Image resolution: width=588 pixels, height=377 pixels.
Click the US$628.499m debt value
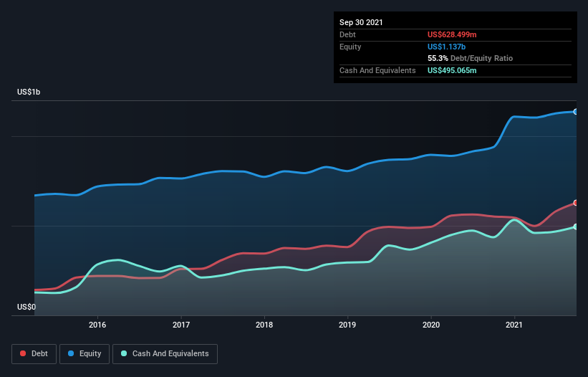[452, 34]
